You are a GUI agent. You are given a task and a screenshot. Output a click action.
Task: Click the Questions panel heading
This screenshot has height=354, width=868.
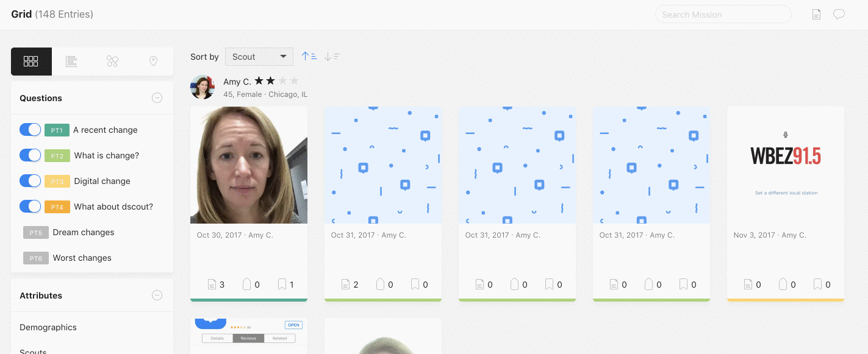(41, 98)
